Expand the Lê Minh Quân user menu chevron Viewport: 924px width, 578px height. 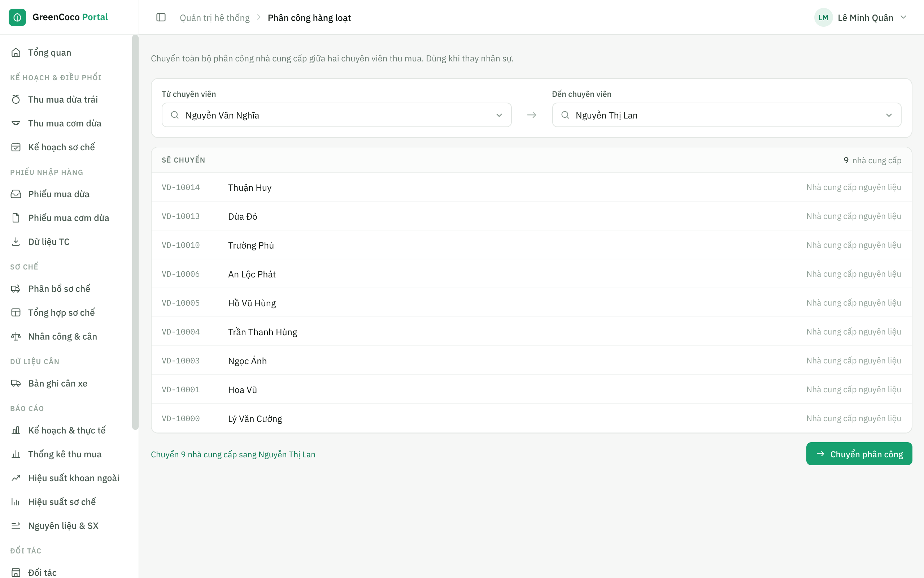point(903,17)
